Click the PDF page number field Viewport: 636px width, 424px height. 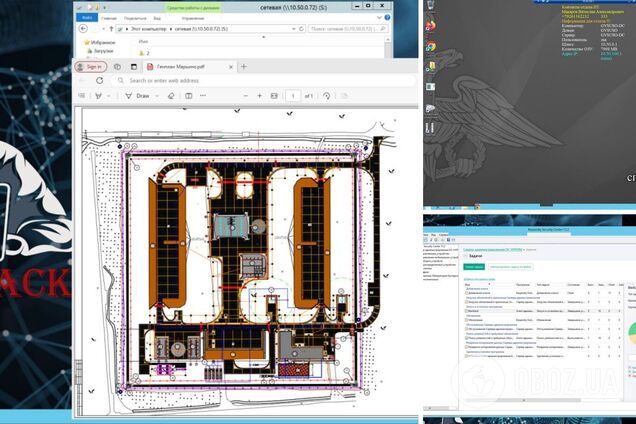[293, 96]
